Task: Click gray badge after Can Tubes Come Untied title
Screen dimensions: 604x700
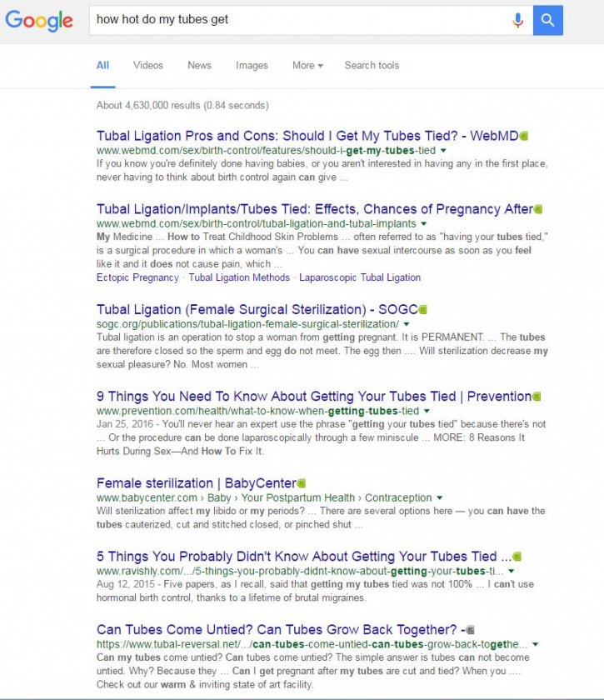Action: tap(470, 629)
